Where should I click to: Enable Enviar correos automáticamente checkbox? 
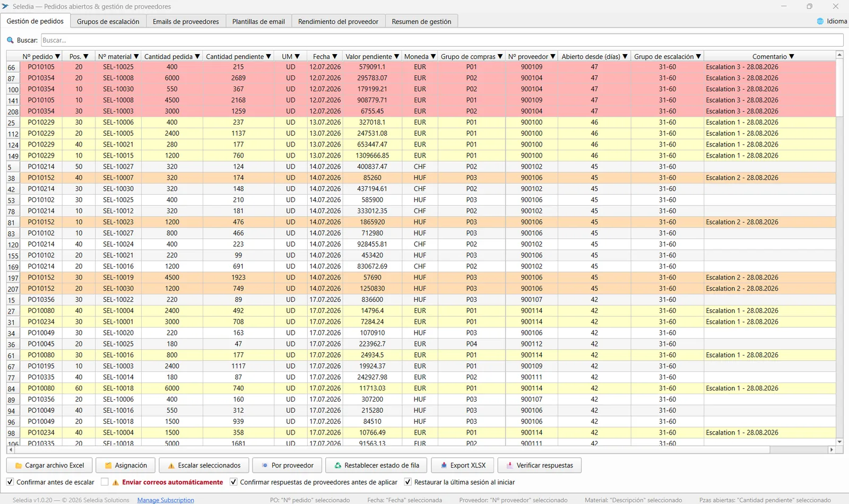coord(105,482)
